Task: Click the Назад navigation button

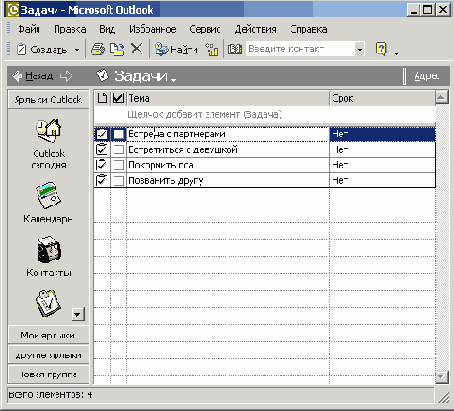Action: point(33,76)
